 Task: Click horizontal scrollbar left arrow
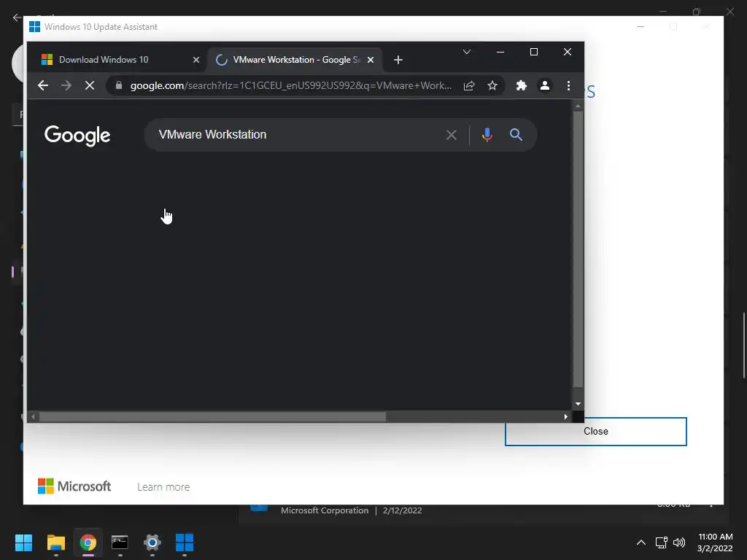tap(33, 416)
